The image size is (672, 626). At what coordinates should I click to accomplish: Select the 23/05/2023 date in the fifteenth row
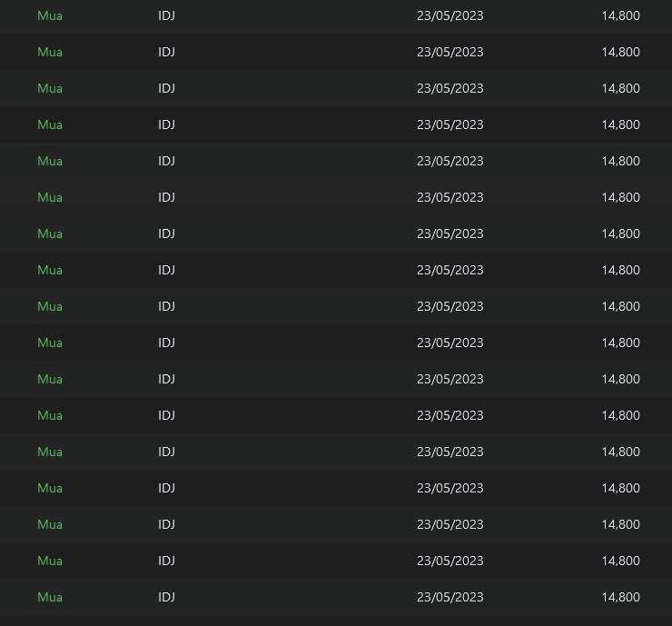(x=450, y=524)
